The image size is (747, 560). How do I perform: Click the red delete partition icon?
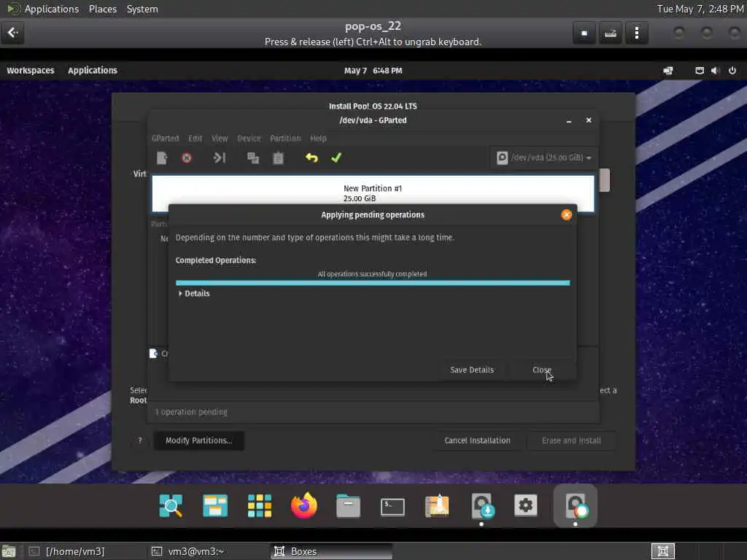pos(187,157)
